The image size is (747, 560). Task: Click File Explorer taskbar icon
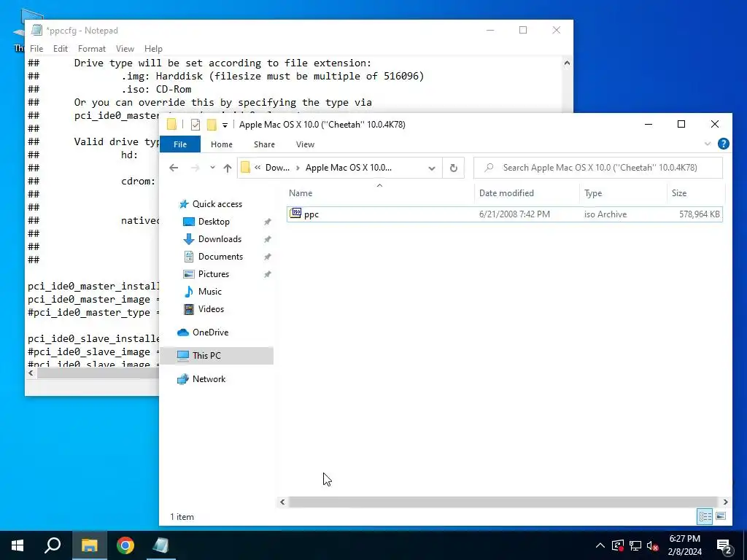point(89,545)
